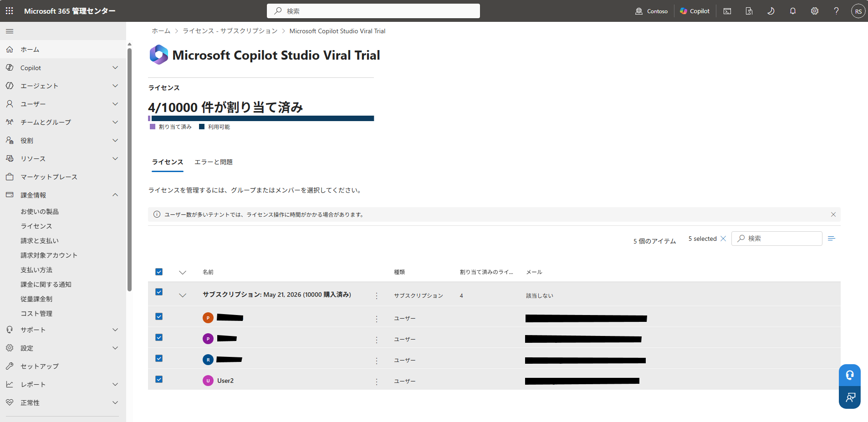Open お使いの製品 under billing

tap(40, 211)
